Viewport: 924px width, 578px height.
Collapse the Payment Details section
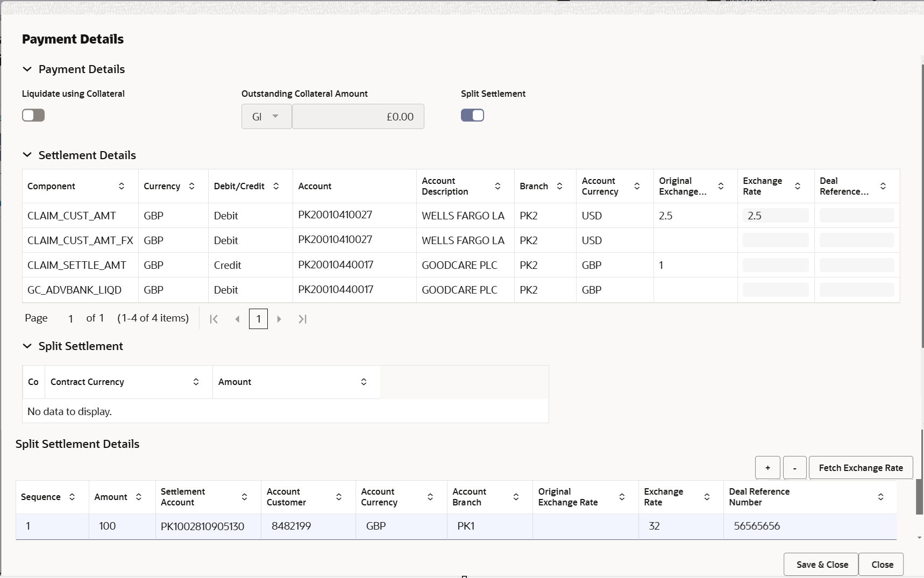pos(27,69)
